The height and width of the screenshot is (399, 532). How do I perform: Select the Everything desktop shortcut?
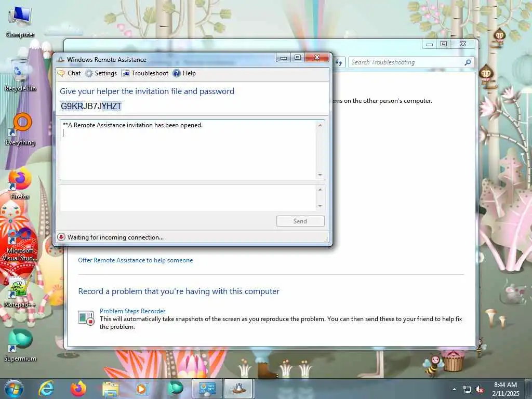20,129
